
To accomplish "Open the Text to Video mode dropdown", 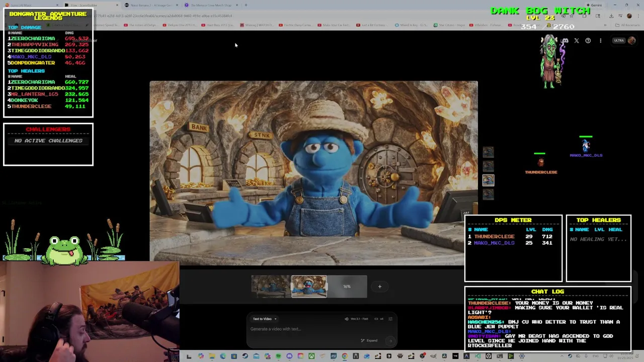I will (264, 319).
